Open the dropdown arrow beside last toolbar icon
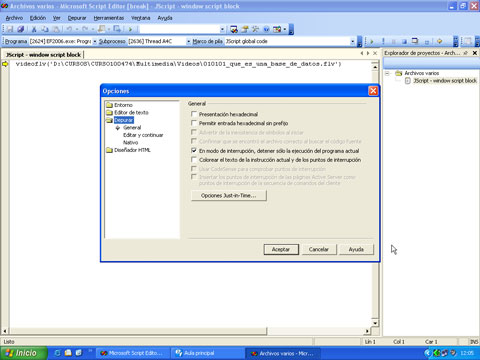Viewport: 480px width, 360px height. (x=285, y=29)
